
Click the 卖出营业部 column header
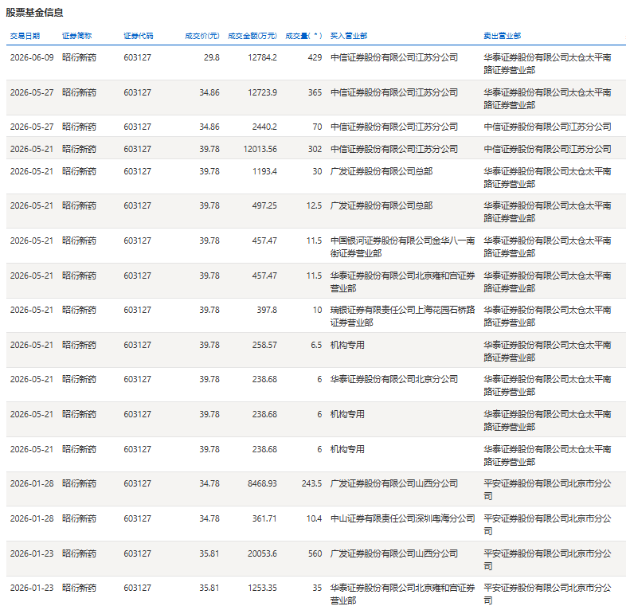(x=502, y=36)
